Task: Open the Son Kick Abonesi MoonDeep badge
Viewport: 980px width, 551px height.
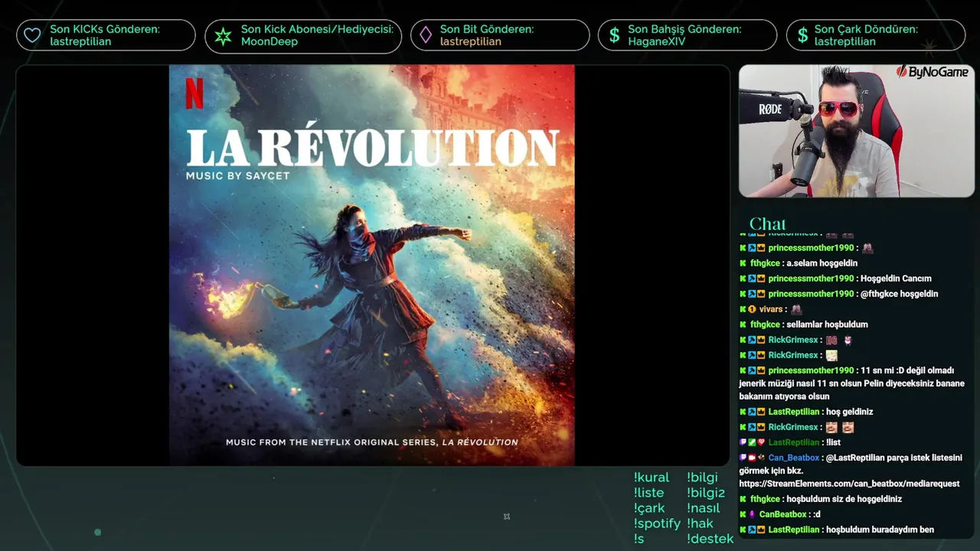Action: (303, 36)
